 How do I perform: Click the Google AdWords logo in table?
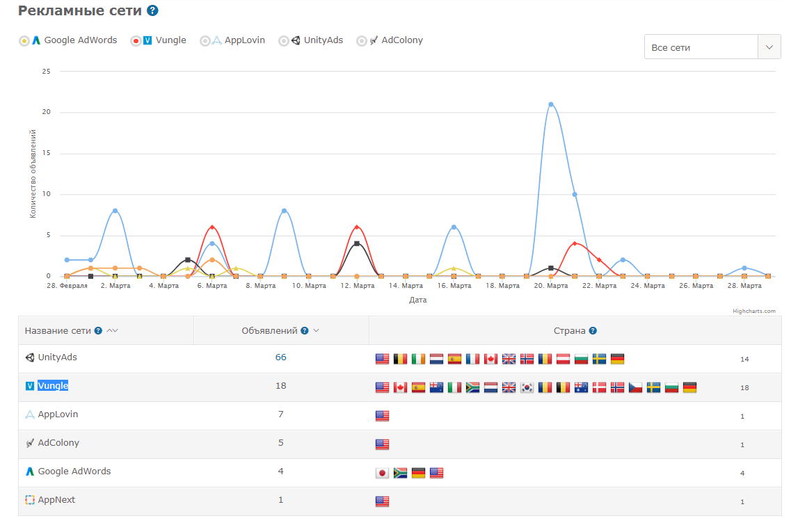(30, 471)
